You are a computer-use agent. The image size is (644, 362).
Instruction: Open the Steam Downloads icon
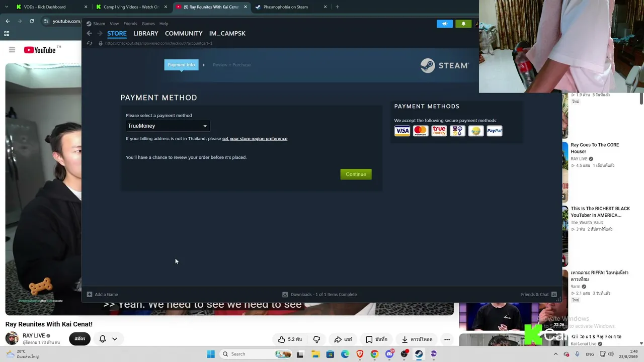click(285, 294)
